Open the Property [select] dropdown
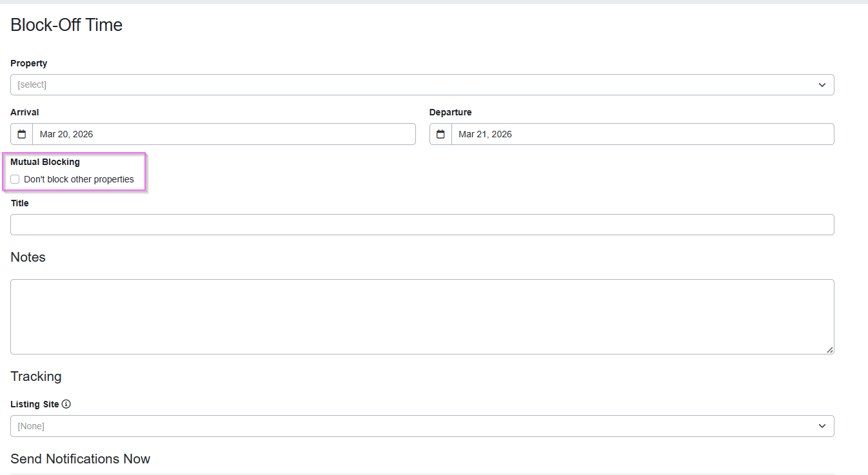 click(413, 85)
